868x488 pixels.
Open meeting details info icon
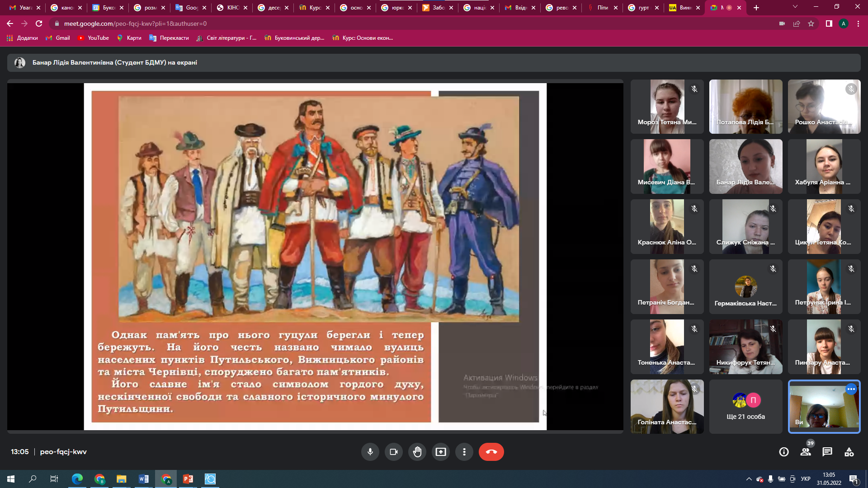point(784,452)
